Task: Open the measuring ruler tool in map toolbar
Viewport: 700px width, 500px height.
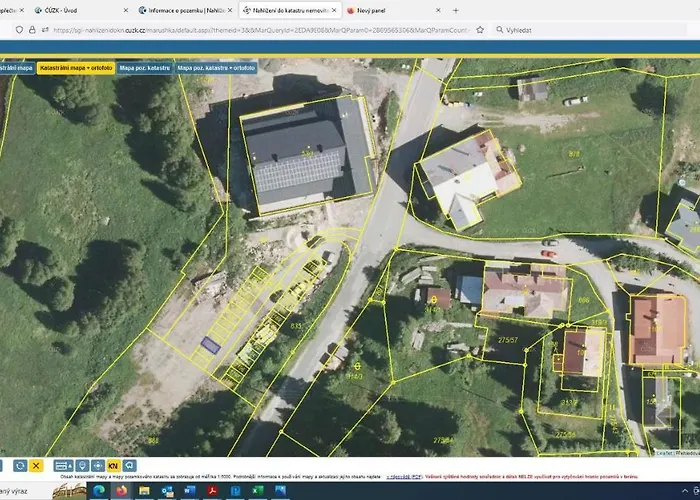Action: [x=63, y=466]
